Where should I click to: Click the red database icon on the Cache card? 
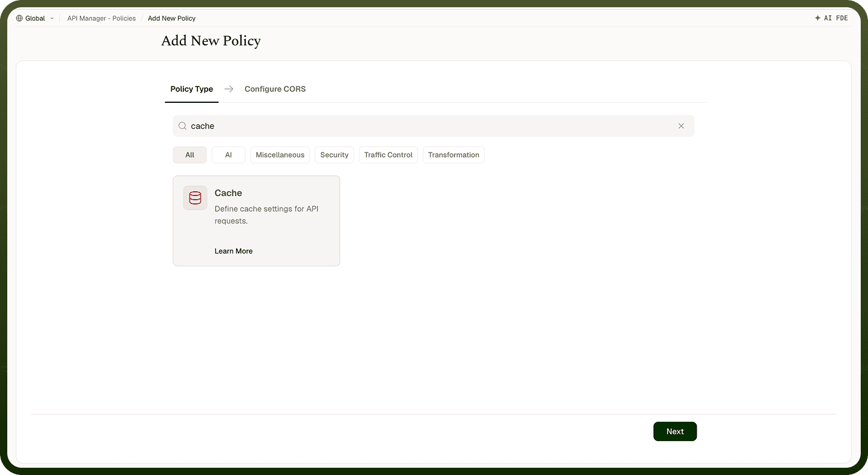pos(195,198)
